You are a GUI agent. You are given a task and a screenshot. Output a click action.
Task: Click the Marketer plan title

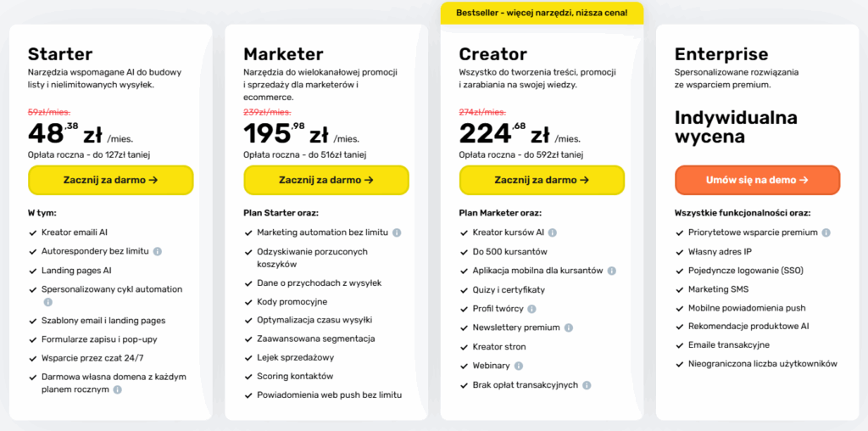point(283,54)
